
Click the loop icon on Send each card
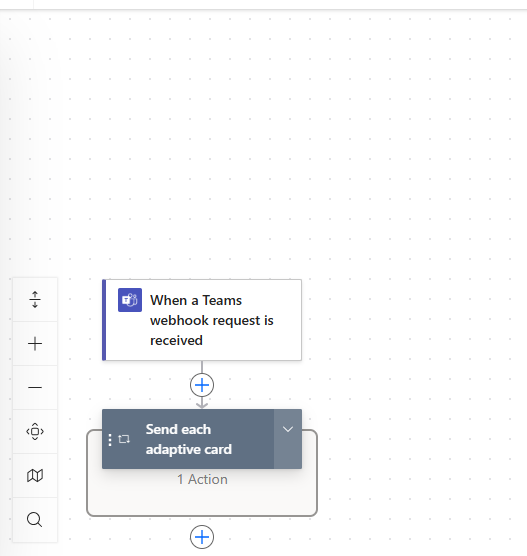pyautogui.click(x=124, y=439)
